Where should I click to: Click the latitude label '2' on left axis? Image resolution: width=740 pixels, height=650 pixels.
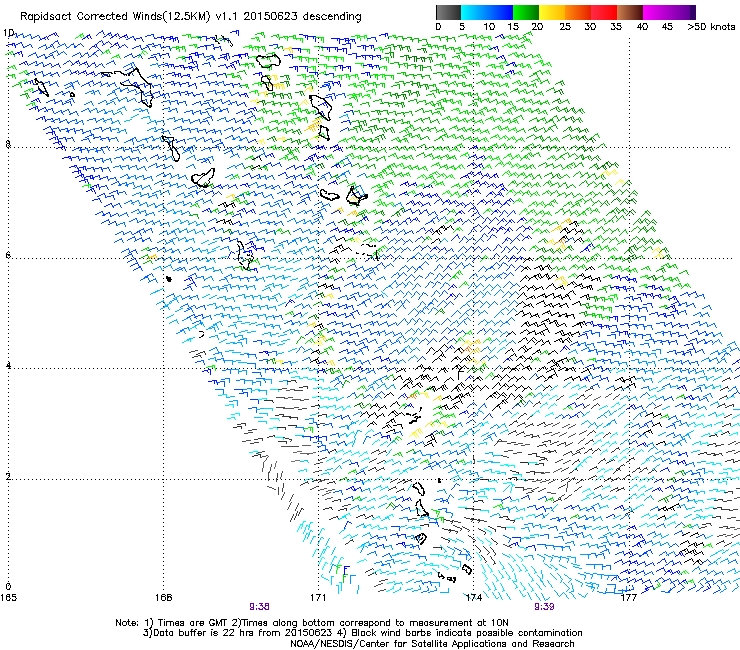click(8, 476)
